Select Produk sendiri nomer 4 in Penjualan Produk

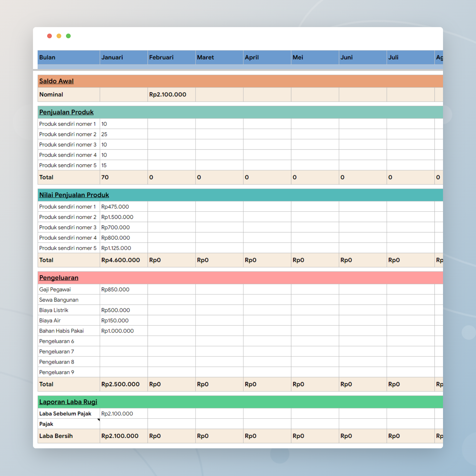pyautogui.click(x=69, y=155)
